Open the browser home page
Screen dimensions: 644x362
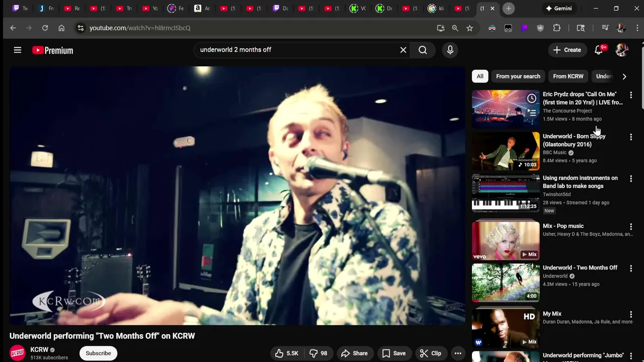point(61,28)
